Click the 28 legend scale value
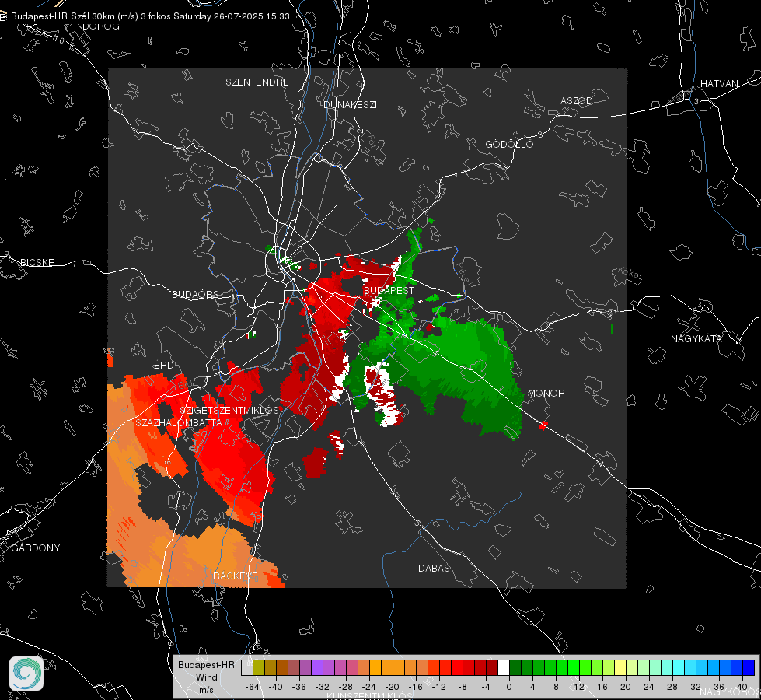This screenshot has width=761, height=700. coord(672,687)
